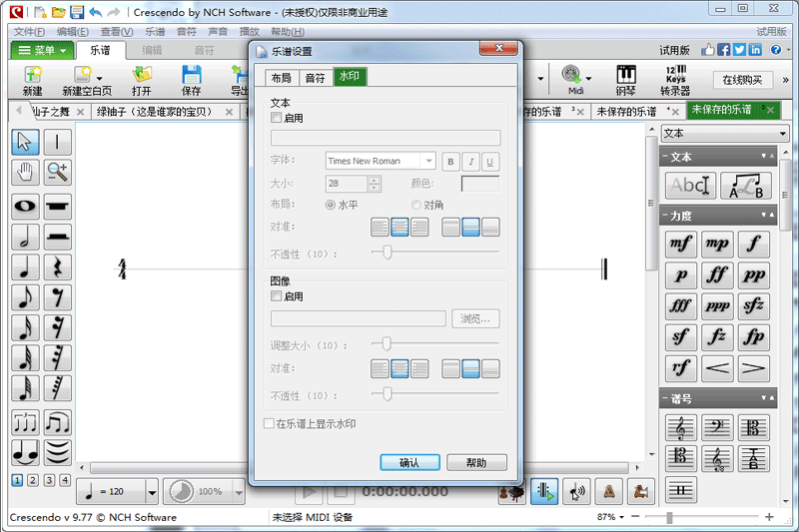The height and width of the screenshot is (532, 799).
Task: Select the triplet tuplet tool
Action: click(25, 422)
